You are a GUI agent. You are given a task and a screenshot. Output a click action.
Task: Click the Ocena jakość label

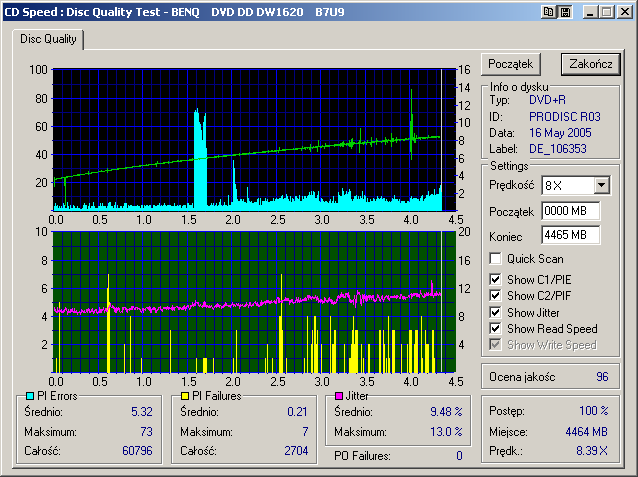click(522, 377)
